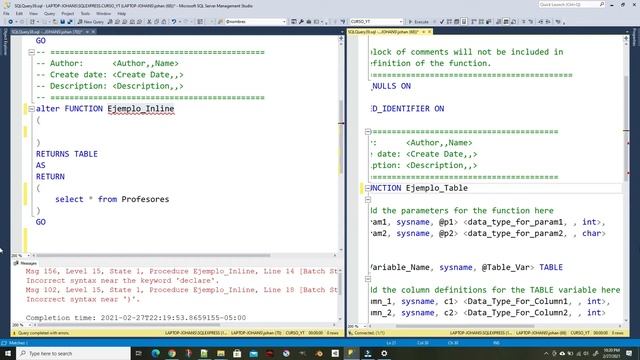Open the Query menu
Screen dimensions: 640x360
click(x=49, y=13)
